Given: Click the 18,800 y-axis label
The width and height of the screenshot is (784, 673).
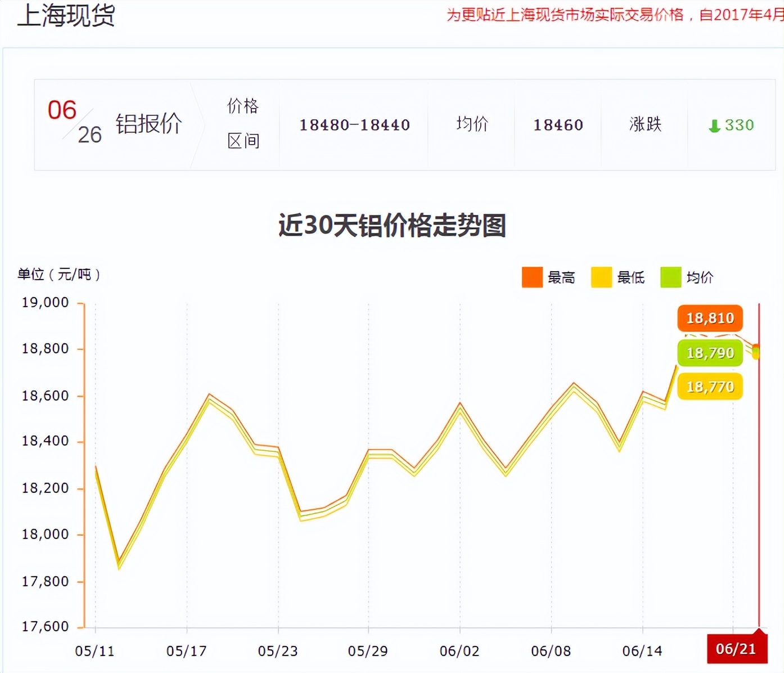Looking at the screenshot, I should coord(45,349).
